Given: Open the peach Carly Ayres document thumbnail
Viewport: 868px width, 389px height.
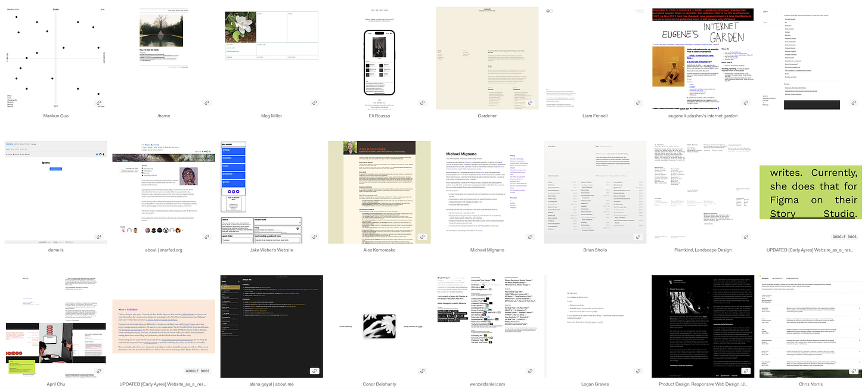Looking at the screenshot, I should coord(164,326).
